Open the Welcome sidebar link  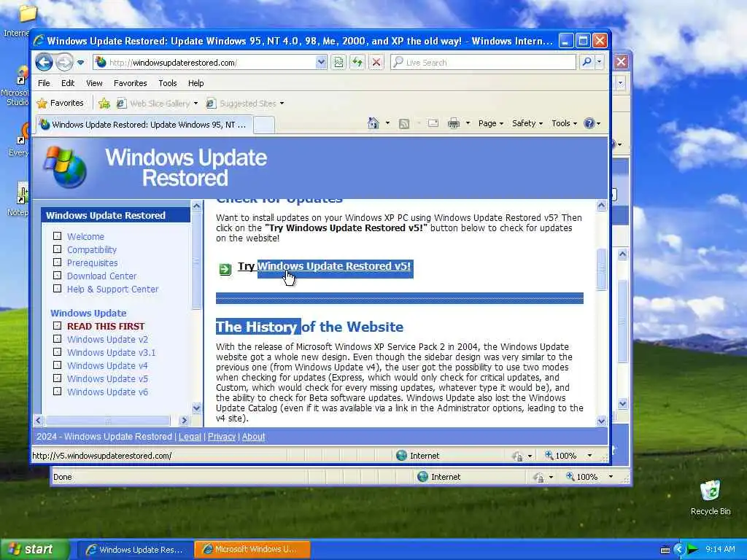[x=85, y=236]
